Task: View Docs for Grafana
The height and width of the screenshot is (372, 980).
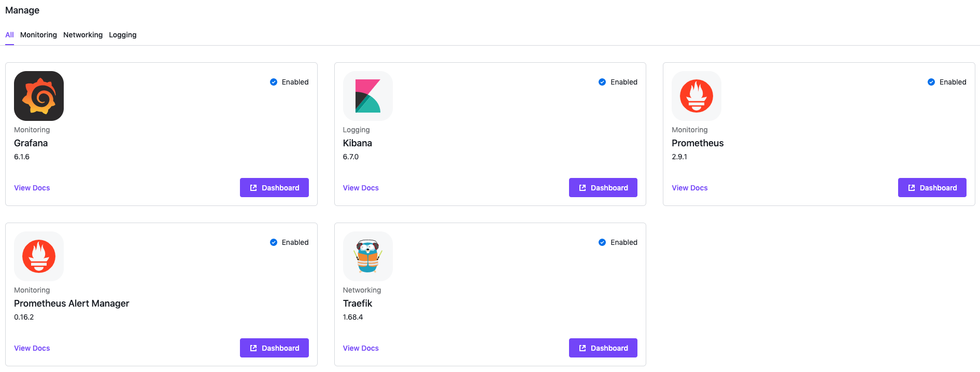Action: point(32,188)
